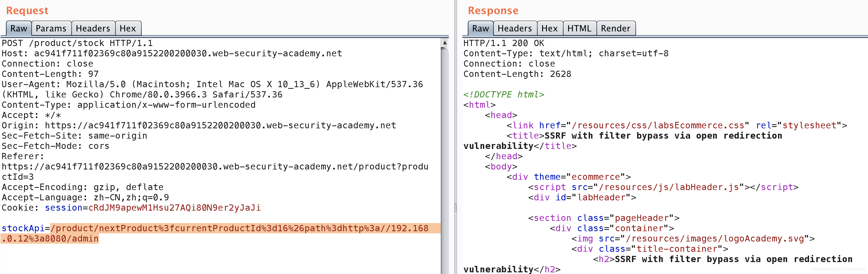Click the request 'Content-Type: application/x-www-form-urlencoded' line
Screen dimensions: 868x274
tap(129, 105)
